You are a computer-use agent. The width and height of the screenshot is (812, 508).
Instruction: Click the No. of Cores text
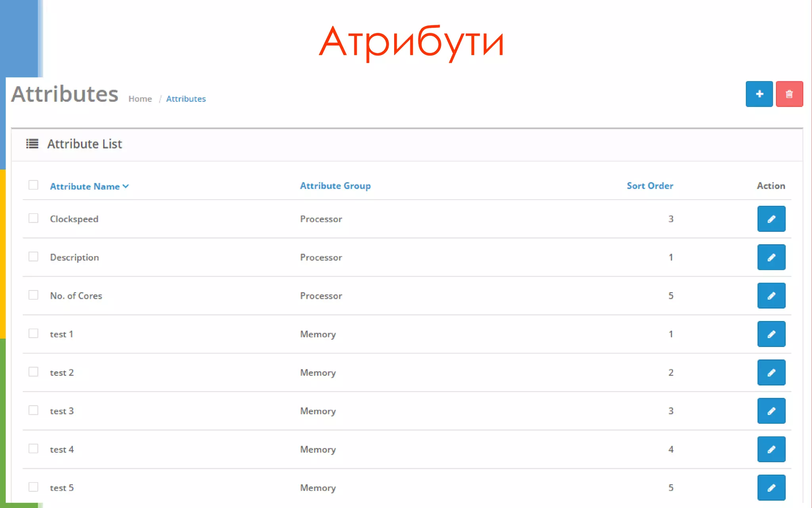pos(76,296)
